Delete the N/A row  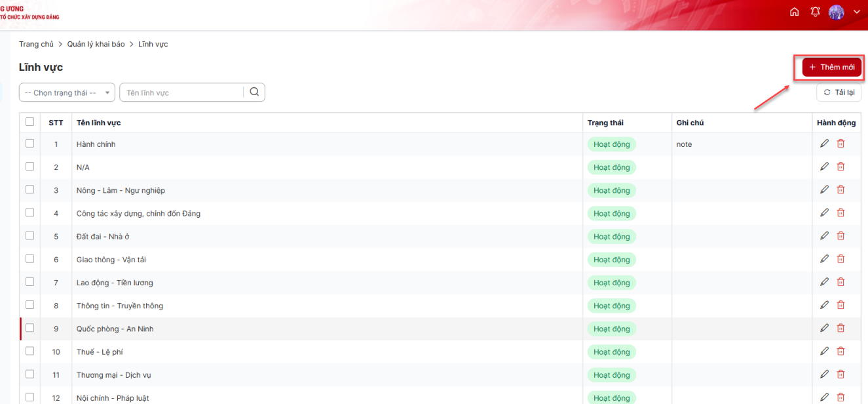(x=840, y=167)
